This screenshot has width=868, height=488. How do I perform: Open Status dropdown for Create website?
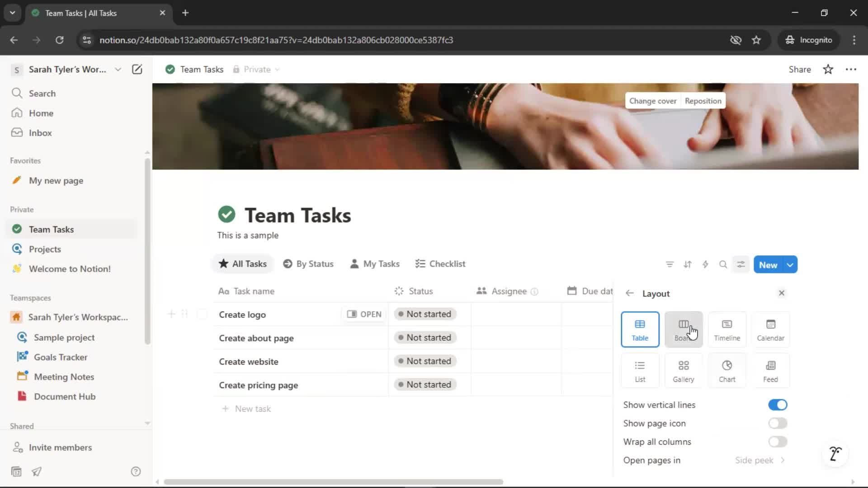pyautogui.click(x=425, y=361)
